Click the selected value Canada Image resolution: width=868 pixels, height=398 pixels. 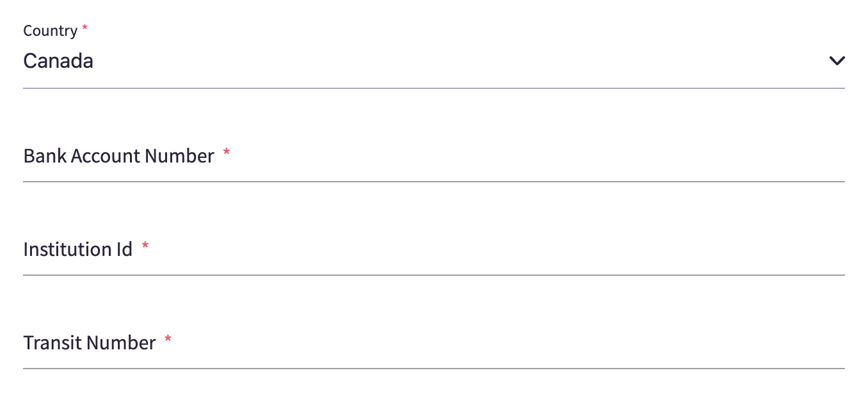[58, 61]
